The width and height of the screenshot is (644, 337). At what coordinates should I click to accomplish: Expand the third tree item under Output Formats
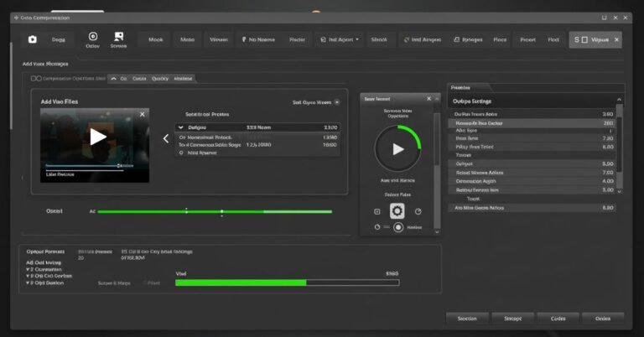point(28,283)
